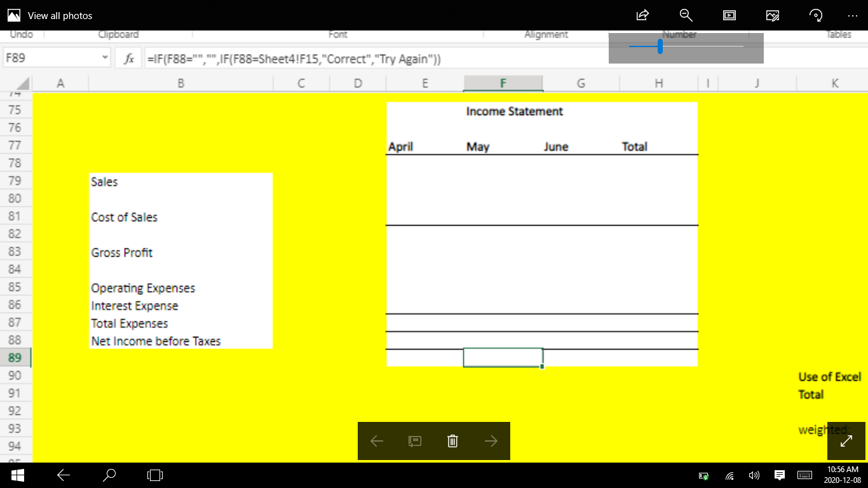
Task: Open the Name Box dropdown arrow
Action: [105, 57]
